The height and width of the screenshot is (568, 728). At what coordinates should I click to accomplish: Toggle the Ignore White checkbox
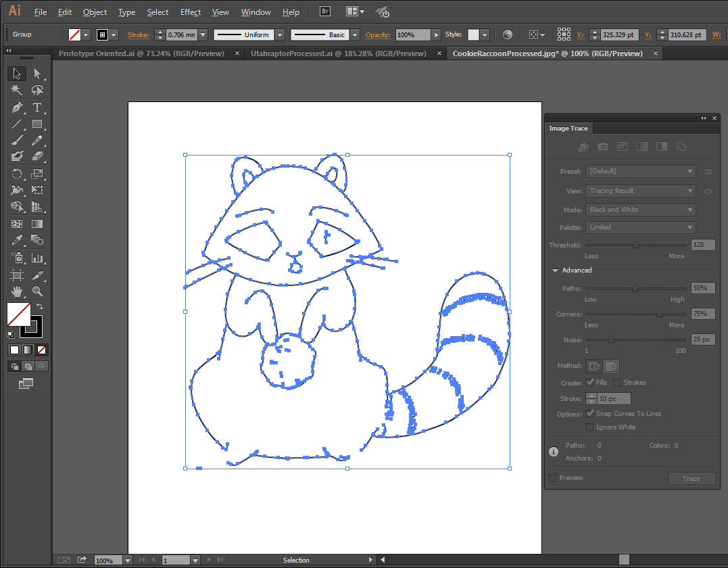tap(590, 427)
